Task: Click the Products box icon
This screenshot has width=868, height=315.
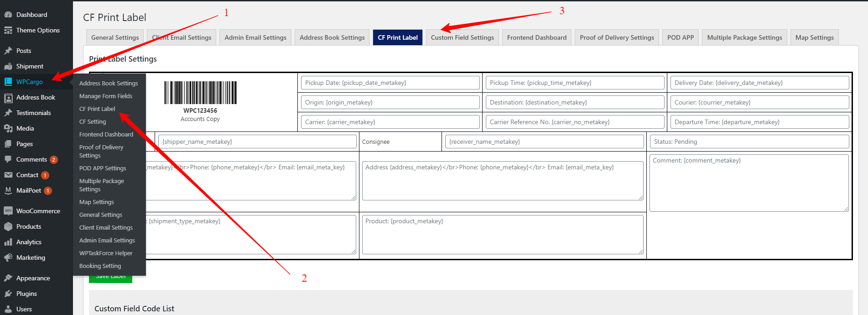Action: coord(8,226)
